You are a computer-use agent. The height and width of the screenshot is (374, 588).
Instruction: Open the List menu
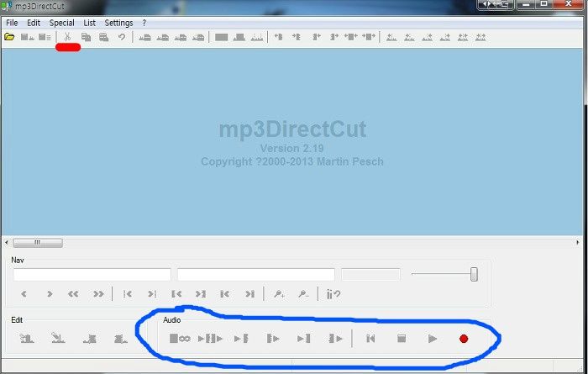point(89,23)
